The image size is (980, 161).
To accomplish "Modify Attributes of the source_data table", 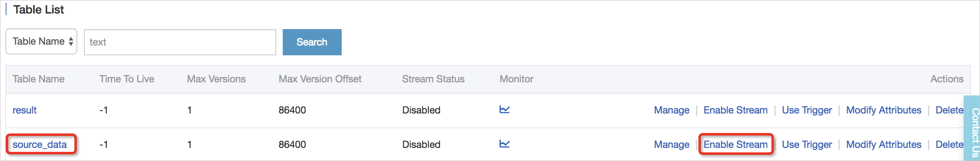I will 884,145.
